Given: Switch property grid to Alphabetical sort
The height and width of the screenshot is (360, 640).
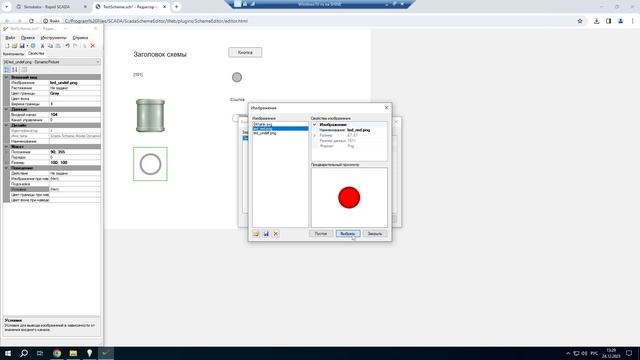Looking at the screenshot, I should point(15,70).
